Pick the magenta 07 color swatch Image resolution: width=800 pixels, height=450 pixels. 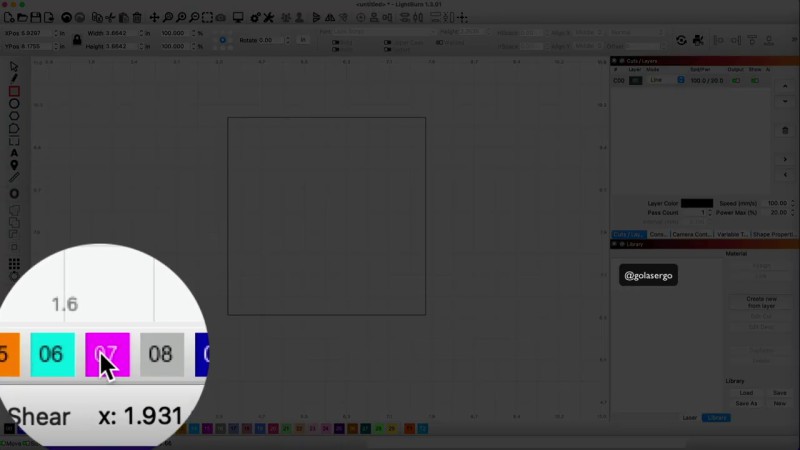[x=107, y=354]
